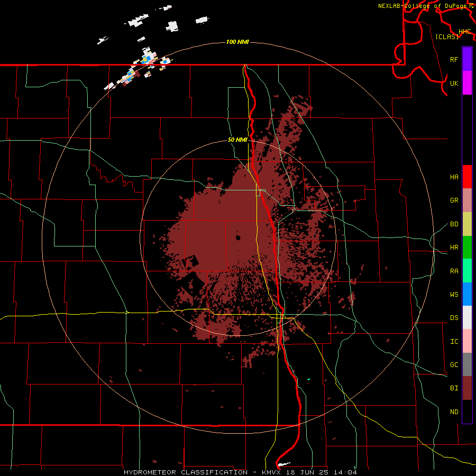The height and width of the screenshot is (476, 476).
Task: Click the HYDROMETEOR CLASSIFICATION caption text
Action: click(x=185, y=472)
